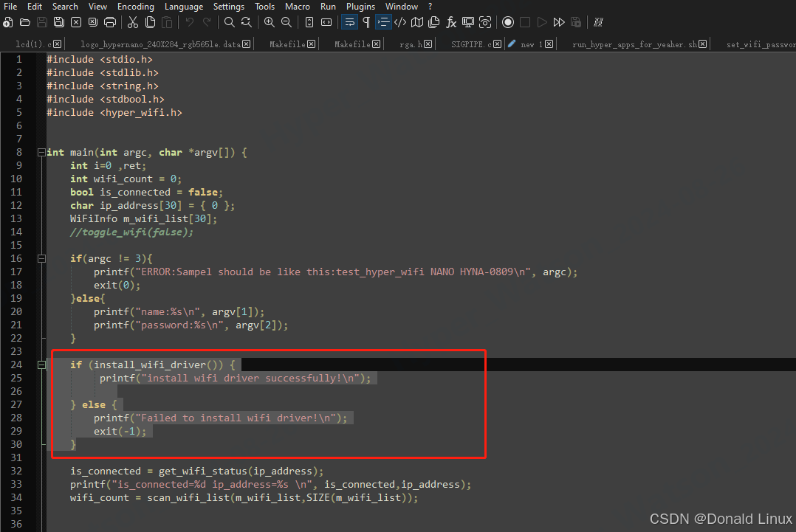This screenshot has width=796, height=532.
Task: Save the current file with Save icon
Action: (x=42, y=22)
